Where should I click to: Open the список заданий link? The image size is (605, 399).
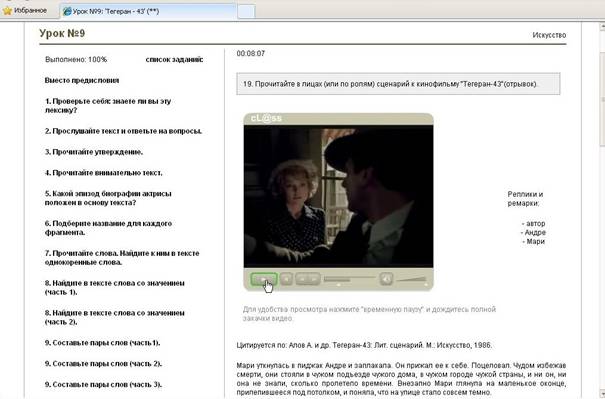pos(174,60)
